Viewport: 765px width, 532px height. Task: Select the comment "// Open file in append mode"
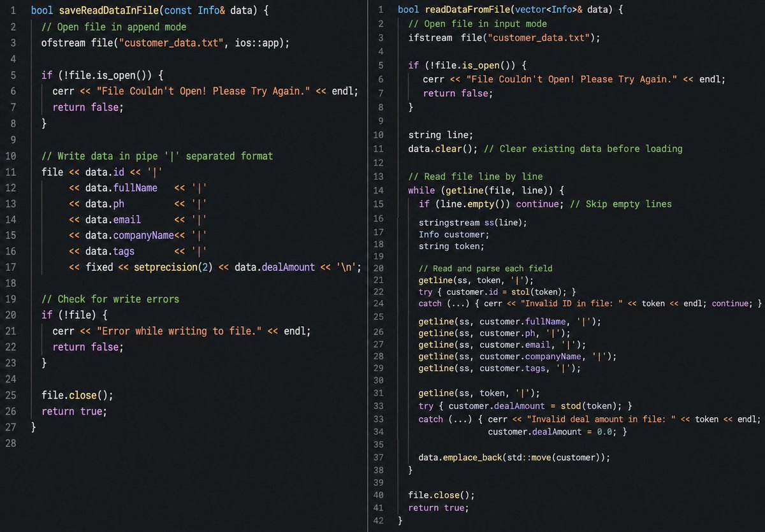point(114,27)
